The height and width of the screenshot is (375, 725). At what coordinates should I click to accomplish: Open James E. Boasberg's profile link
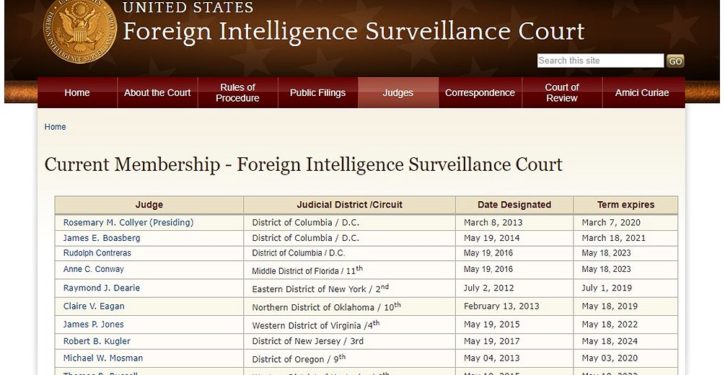coord(102,238)
